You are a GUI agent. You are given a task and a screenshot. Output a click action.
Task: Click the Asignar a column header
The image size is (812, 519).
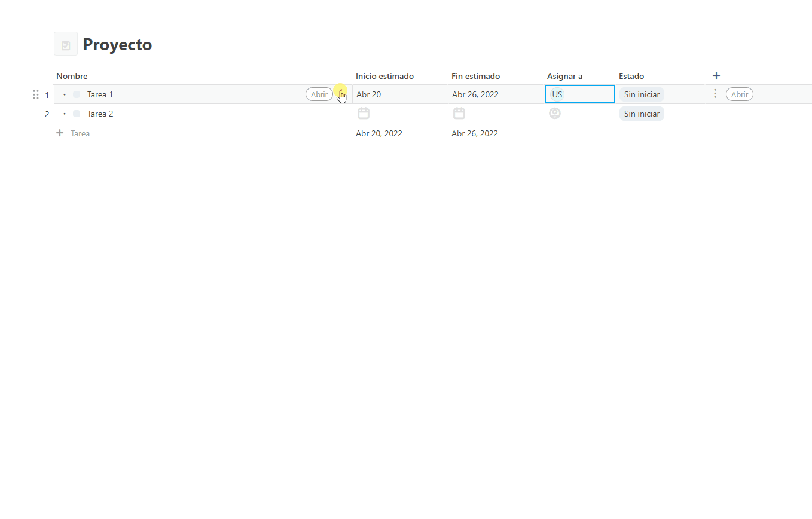564,76
